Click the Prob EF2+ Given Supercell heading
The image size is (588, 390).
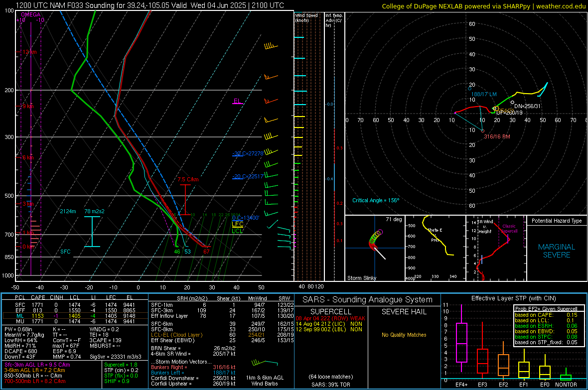tap(546, 309)
